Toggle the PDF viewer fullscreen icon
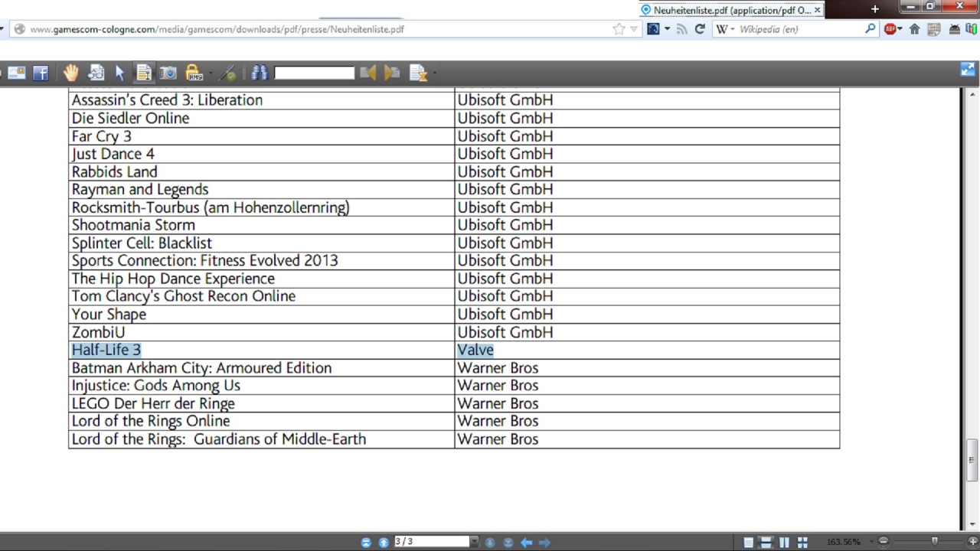Viewport: 980px width, 551px height. coord(968,70)
